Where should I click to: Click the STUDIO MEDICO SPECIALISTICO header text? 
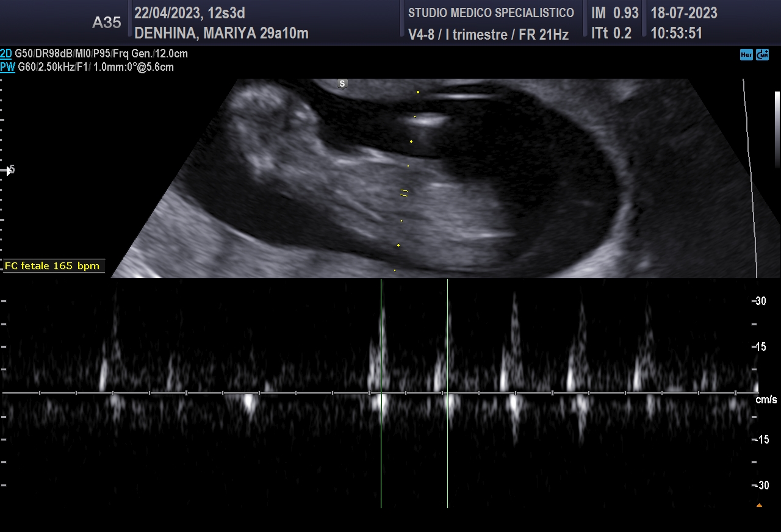coord(491,13)
